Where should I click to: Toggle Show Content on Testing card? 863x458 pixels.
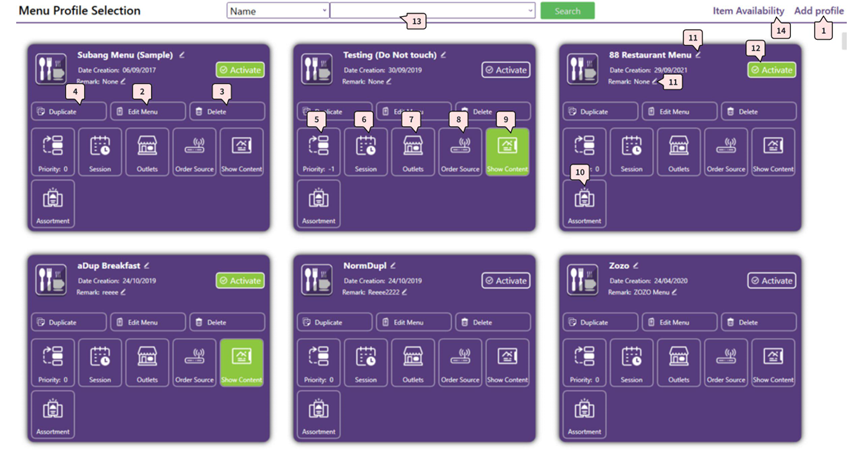pos(507,152)
